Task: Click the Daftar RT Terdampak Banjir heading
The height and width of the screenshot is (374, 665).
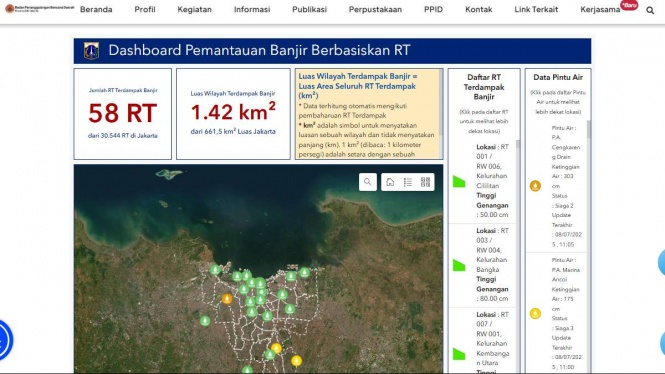Action: click(484, 87)
